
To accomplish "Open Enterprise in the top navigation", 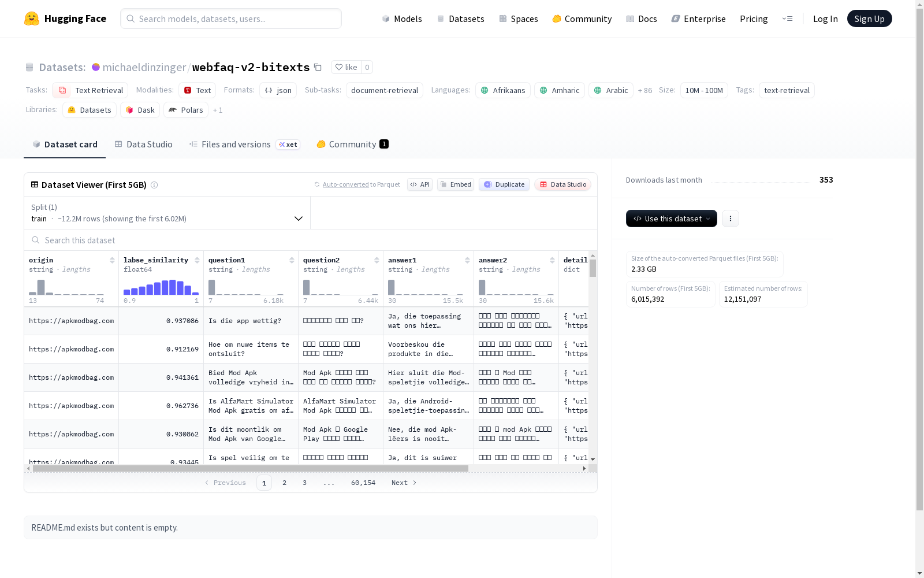I will (699, 18).
